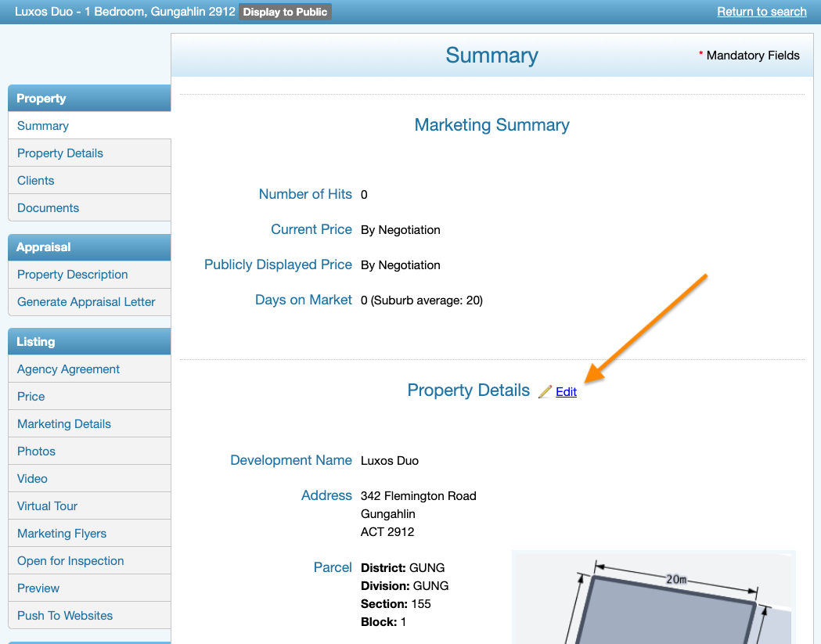Image resolution: width=821 pixels, height=644 pixels.
Task: Select Push To Websites
Action: [x=65, y=616]
